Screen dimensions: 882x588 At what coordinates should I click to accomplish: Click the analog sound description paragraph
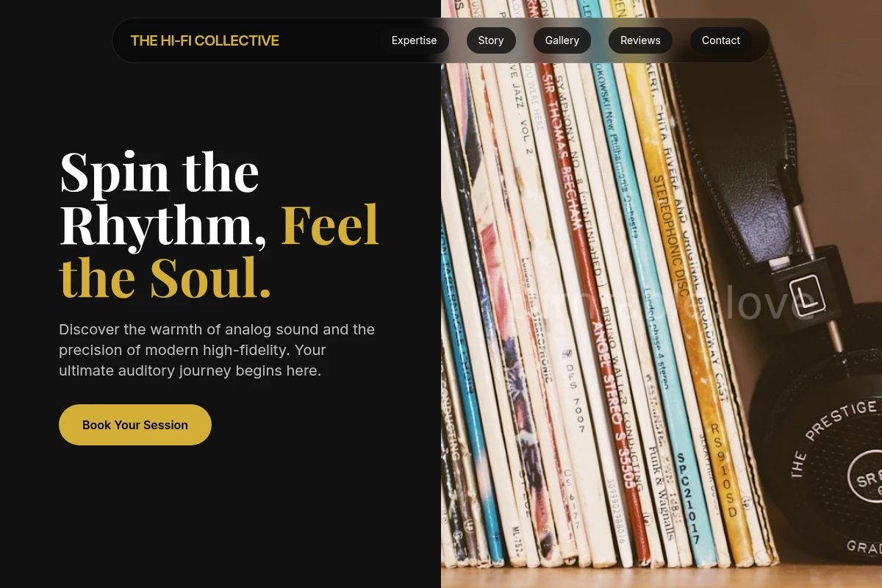tap(218, 350)
